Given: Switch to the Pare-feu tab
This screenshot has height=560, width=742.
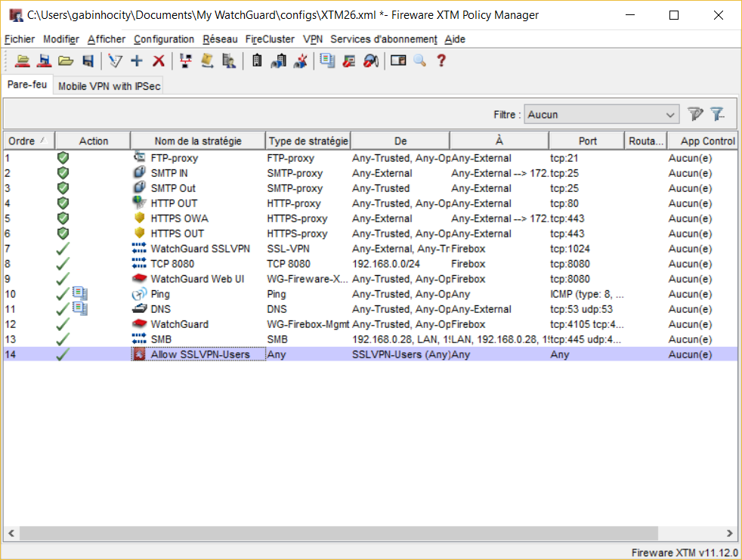Looking at the screenshot, I should (27, 85).
